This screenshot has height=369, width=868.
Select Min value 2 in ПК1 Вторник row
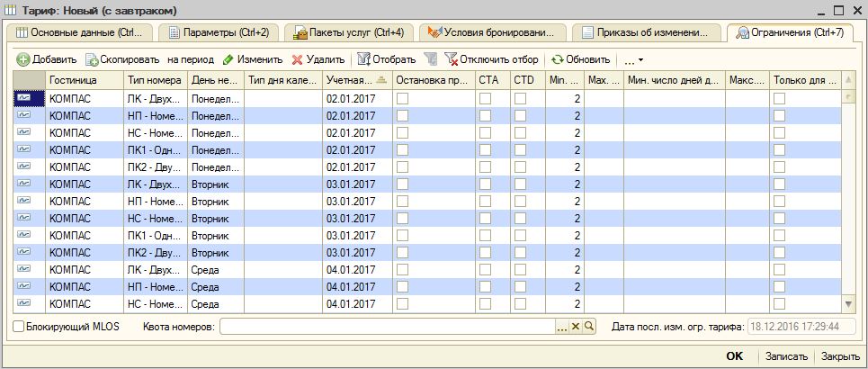(x=565, y=236)
